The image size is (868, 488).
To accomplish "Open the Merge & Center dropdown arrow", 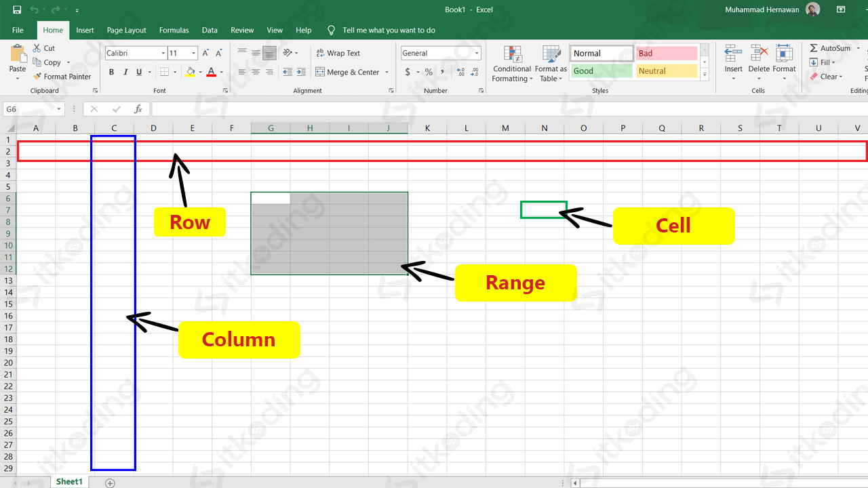I will point(387,72).
